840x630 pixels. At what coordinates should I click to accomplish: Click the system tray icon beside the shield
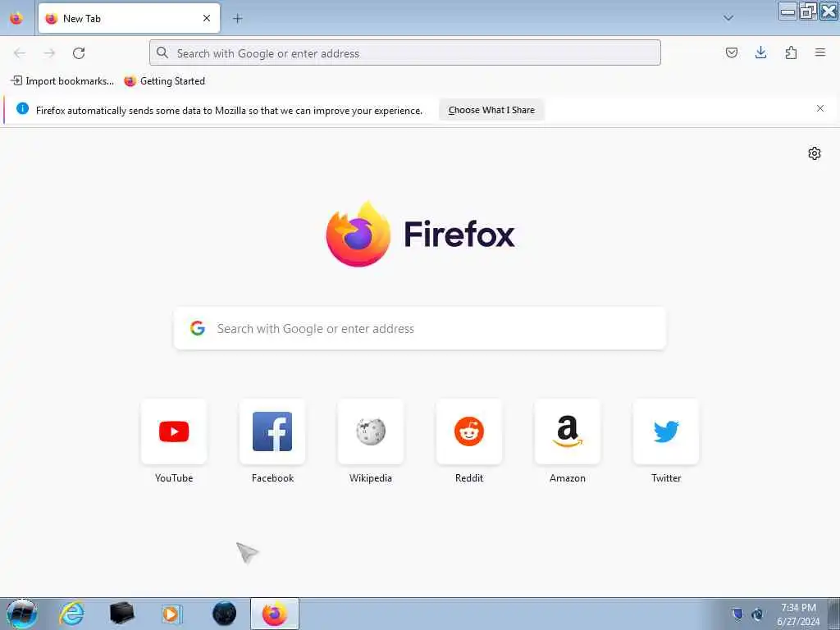[x=757, y=614]
